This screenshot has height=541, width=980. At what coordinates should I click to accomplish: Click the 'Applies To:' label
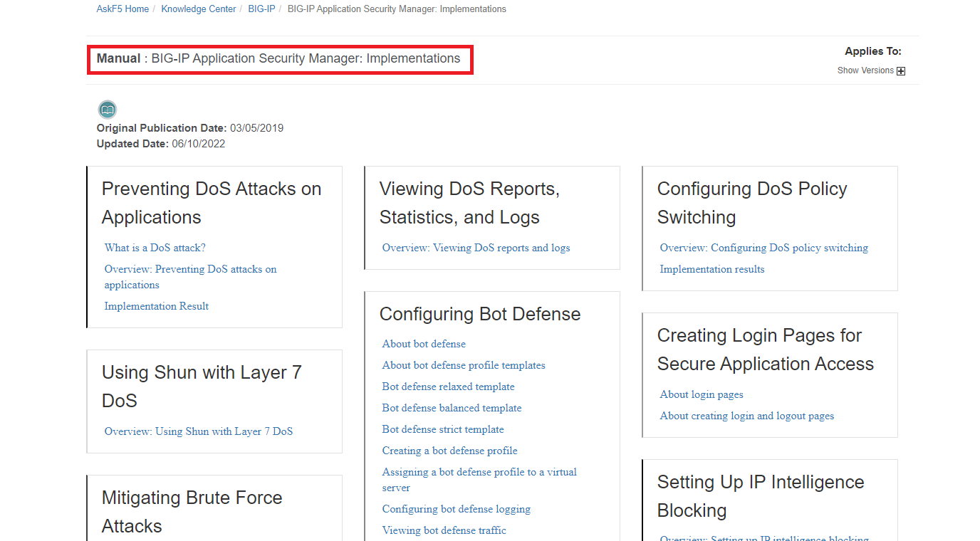point(873,51)
